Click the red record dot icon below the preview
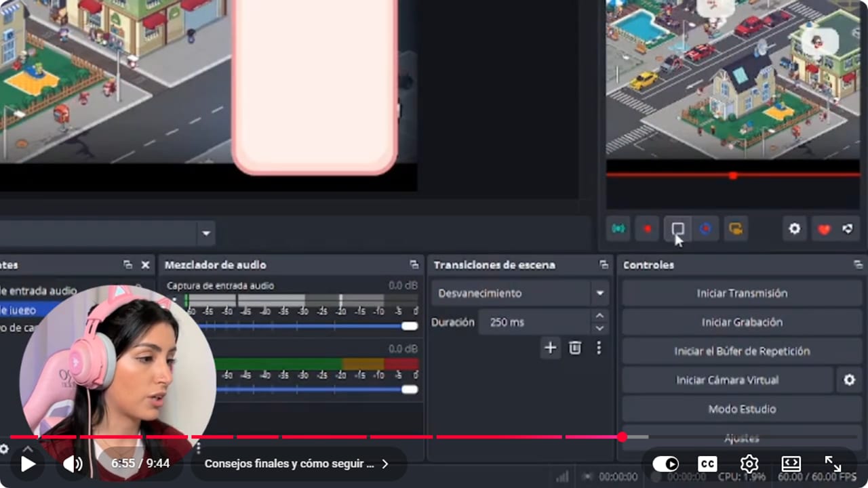Viewport: 868px width, 488px height. (648, 229)
